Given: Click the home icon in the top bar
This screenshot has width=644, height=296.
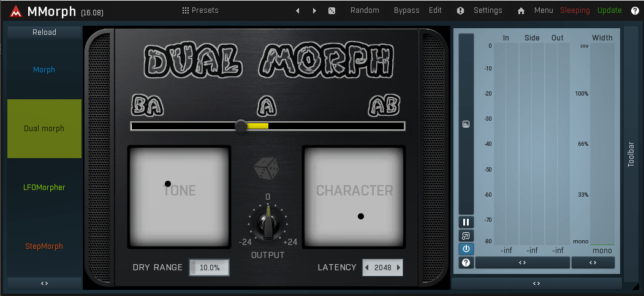Looking at the screenshot, I should [x=521, y=10].
